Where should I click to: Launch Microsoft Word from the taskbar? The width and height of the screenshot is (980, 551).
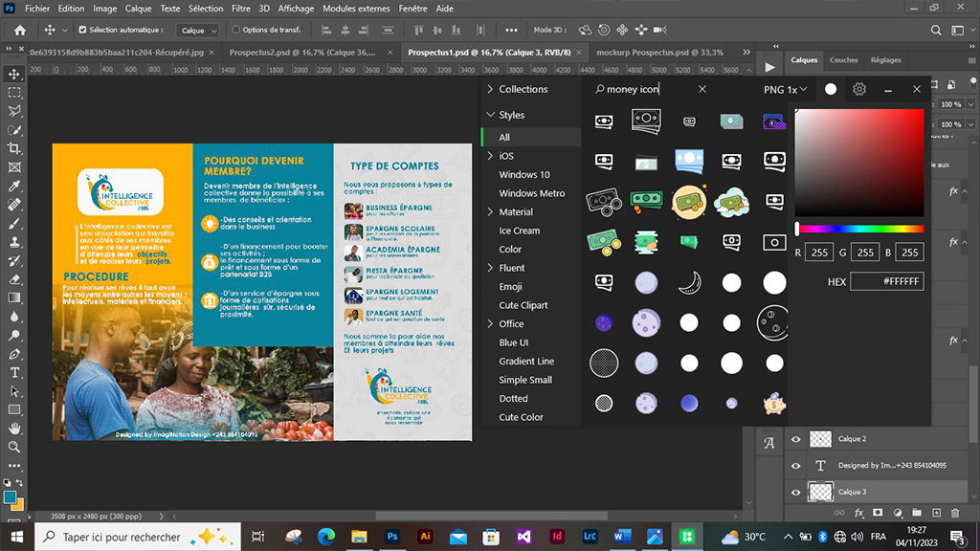[622, 537]
